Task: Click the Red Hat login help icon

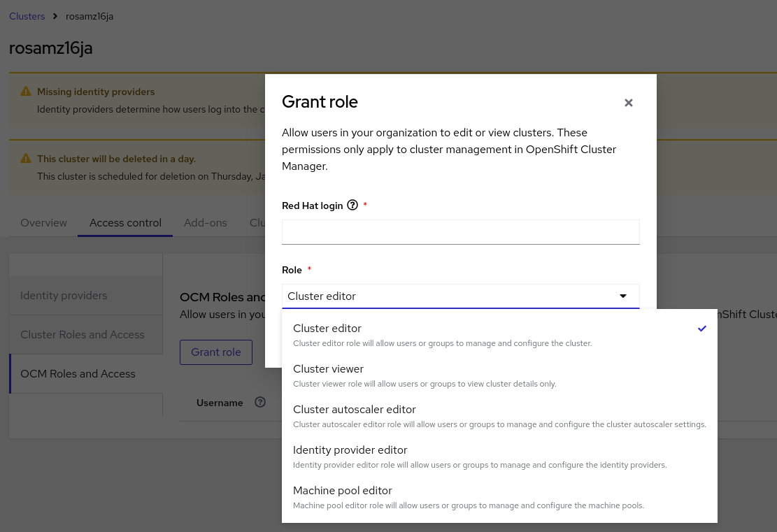Action: (352, 206)
